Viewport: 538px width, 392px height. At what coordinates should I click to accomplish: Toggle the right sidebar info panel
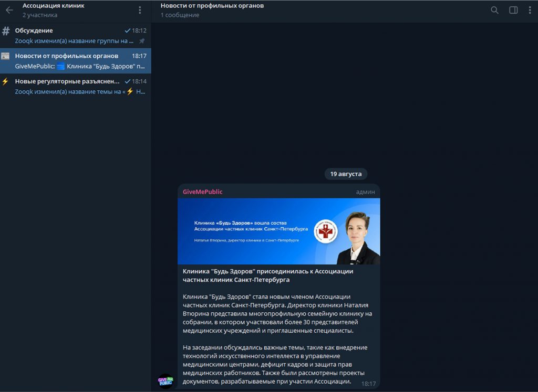click(513, 10)
